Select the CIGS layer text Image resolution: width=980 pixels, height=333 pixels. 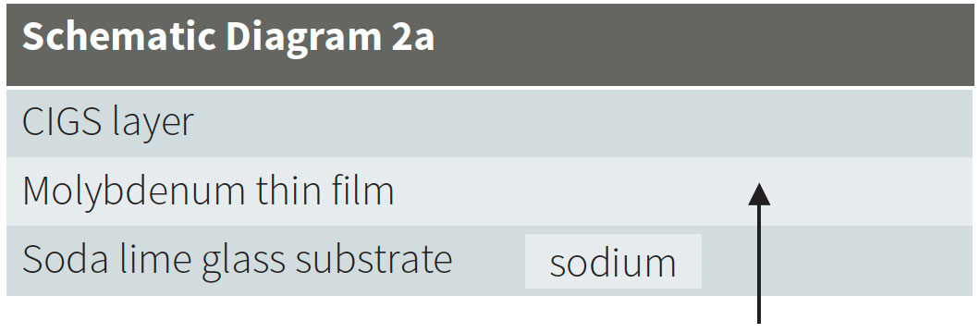pyautogui.click(x=108, y=122)
